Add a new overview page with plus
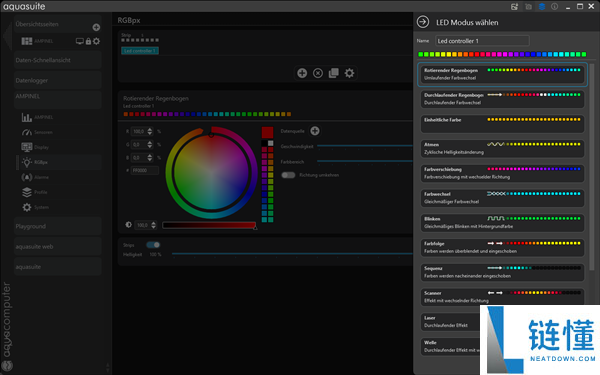Screen dimensions: 600x375 [x=96, y=27]
